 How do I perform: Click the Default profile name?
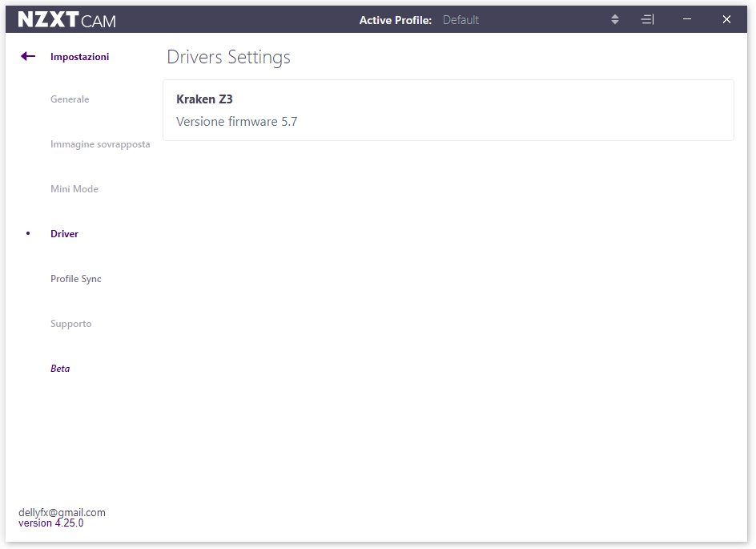click(x=460, y=20)
